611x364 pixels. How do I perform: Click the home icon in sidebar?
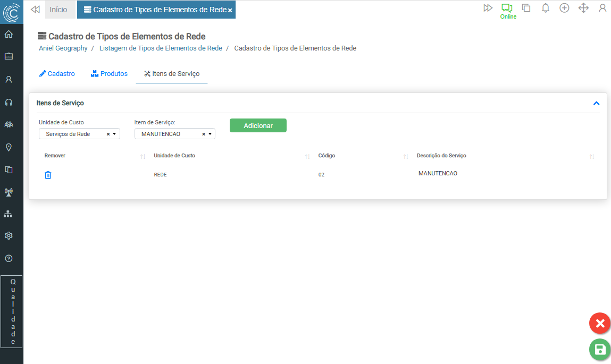pyautogui.click(x=9, y=35)
